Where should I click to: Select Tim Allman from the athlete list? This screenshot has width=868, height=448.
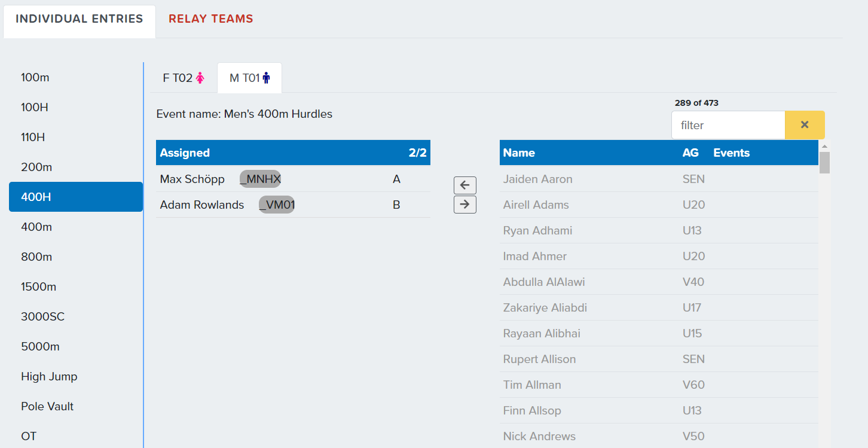[531, 385]
